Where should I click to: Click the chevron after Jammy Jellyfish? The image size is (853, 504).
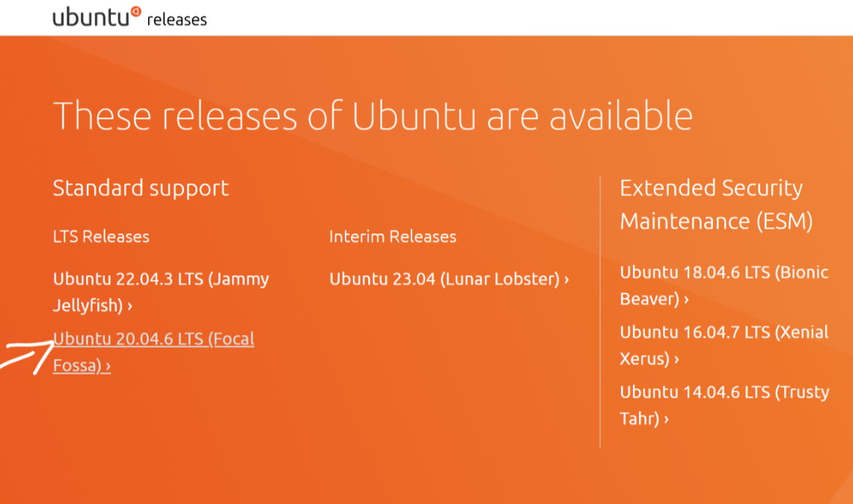coord(130,306)
